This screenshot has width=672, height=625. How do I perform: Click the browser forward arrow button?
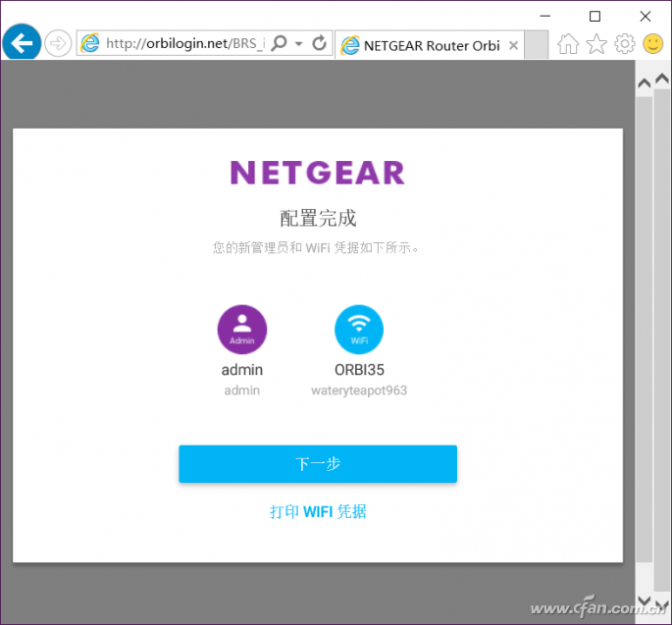tap(58, 43)
